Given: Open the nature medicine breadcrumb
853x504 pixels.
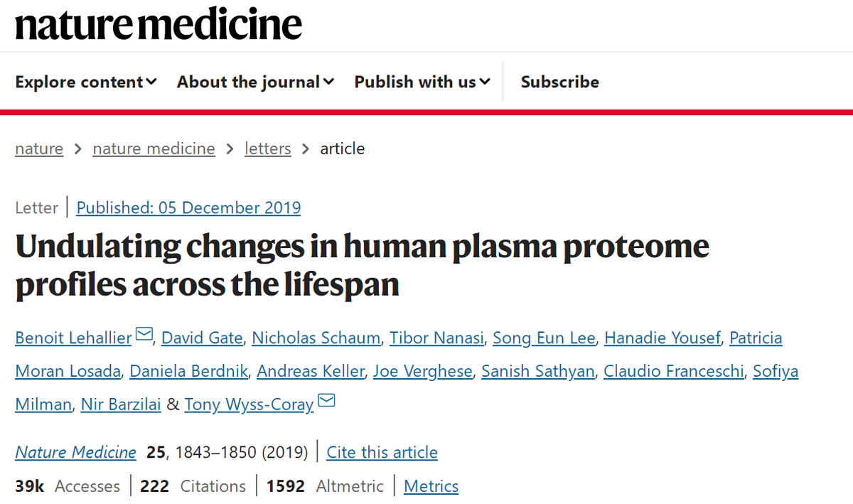Looking at the screenshot, I should pos(154,149).
